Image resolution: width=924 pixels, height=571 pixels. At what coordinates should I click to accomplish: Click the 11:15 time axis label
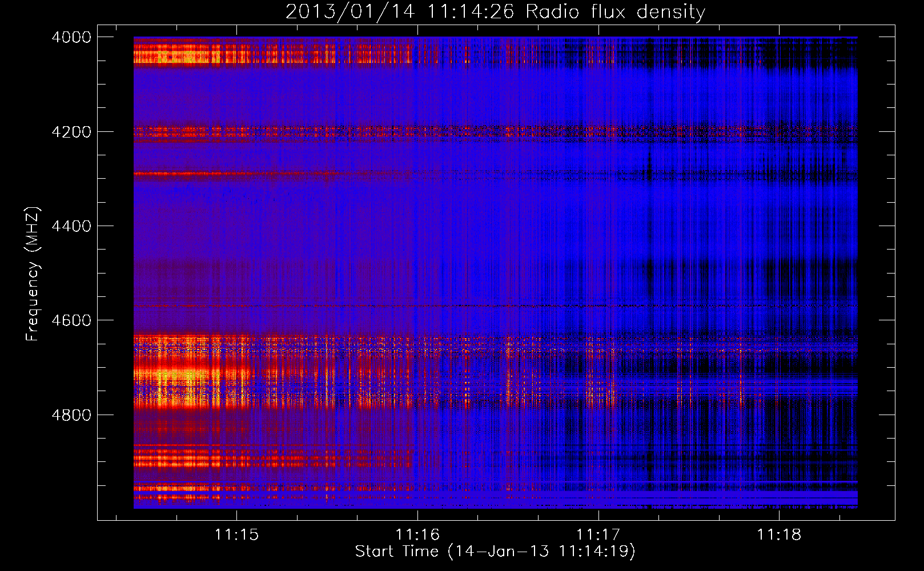point(236,534)
